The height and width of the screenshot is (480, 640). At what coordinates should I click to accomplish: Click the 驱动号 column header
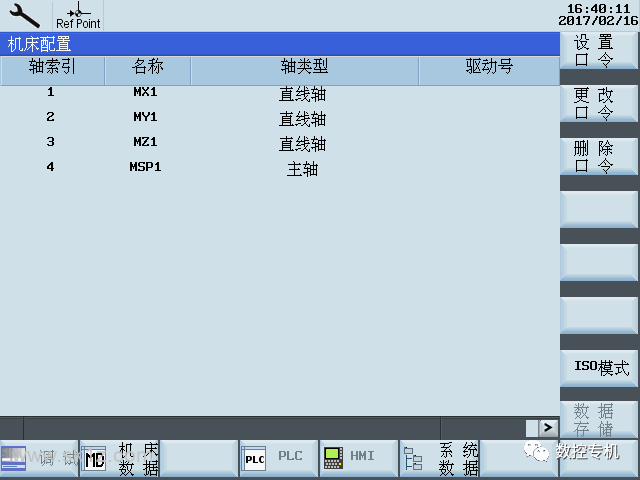point(489,70)
